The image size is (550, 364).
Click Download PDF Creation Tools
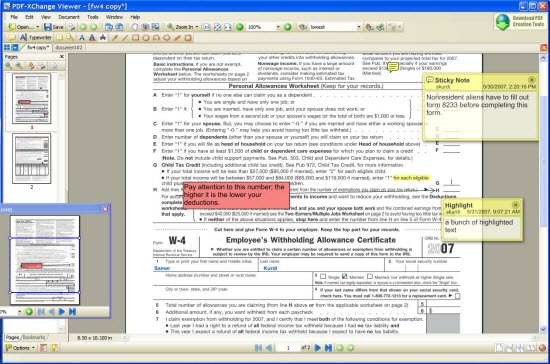[520, 21]
